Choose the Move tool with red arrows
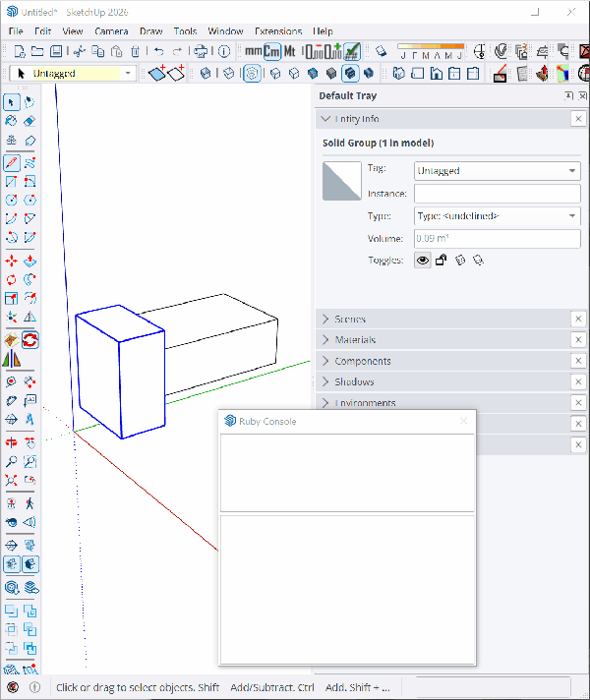The image size is (590, 700). (12, 261)
